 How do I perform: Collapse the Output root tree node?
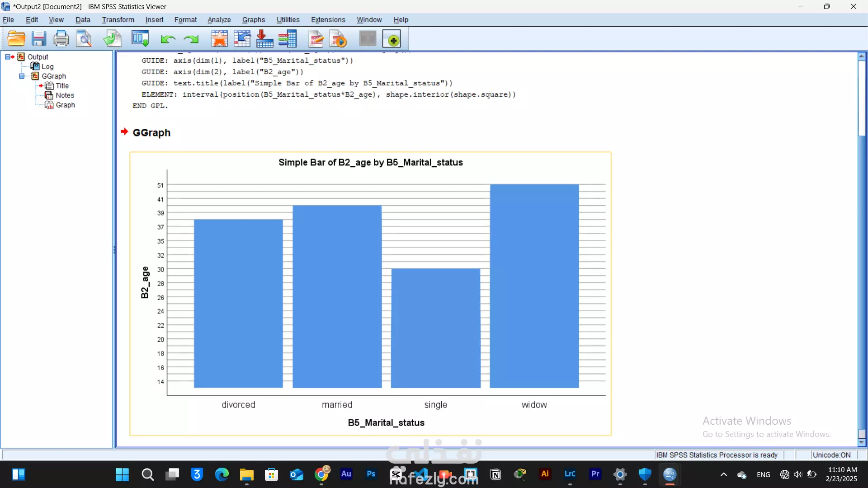[x=8, y=57]
